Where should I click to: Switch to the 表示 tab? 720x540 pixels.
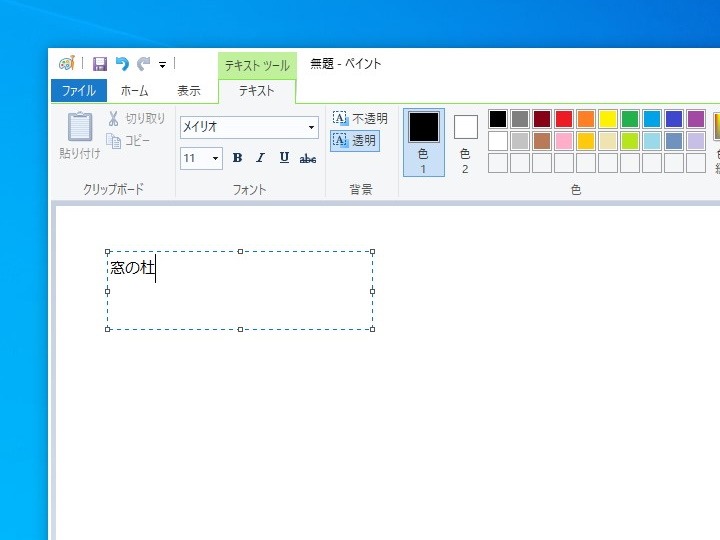pyautogui.click(x=189, y=90)
